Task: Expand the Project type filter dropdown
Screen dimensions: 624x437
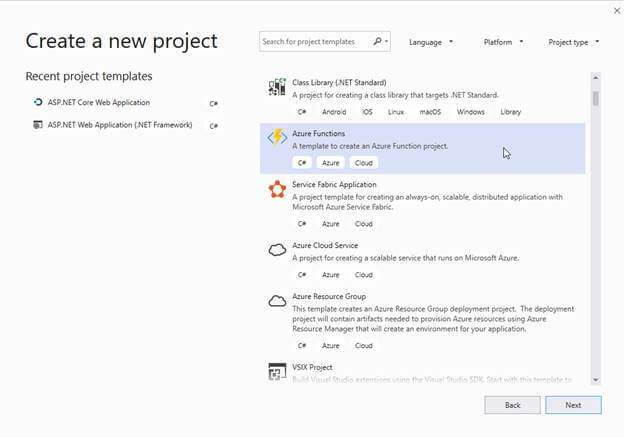Action: tap(573, 42)
